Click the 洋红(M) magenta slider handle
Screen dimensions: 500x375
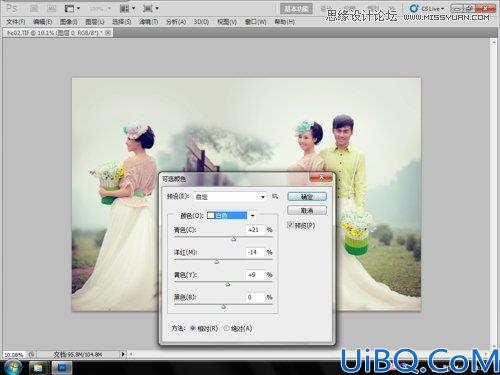[x=216, y=262]
